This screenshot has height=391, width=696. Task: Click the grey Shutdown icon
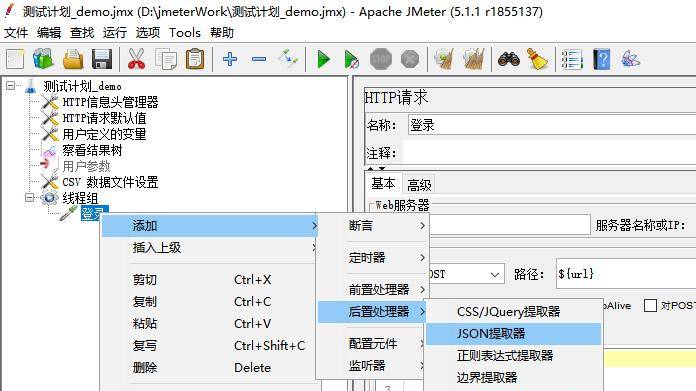click(x=410, y=59)
